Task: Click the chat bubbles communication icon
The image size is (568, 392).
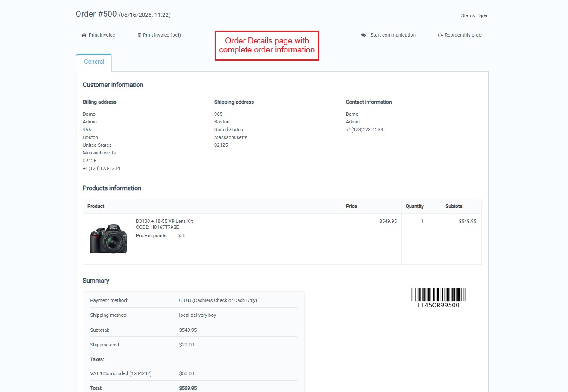Action: pyautogui.click(x=364, y=35)
